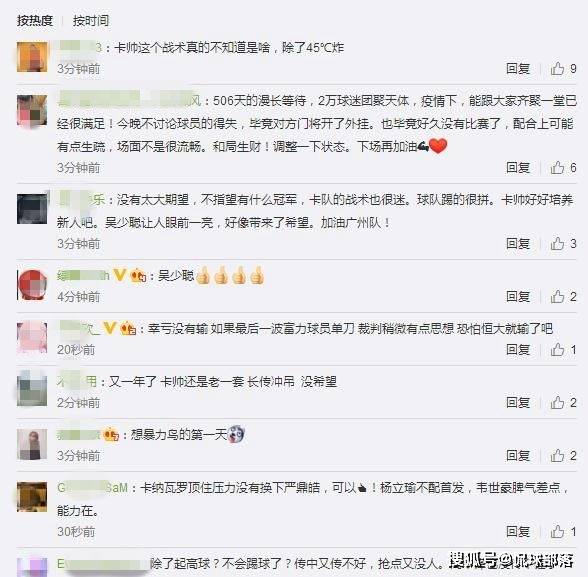Like the 吴少聪 thumbs-up emoji comment
Screen dimensions: 588x577
557,297
